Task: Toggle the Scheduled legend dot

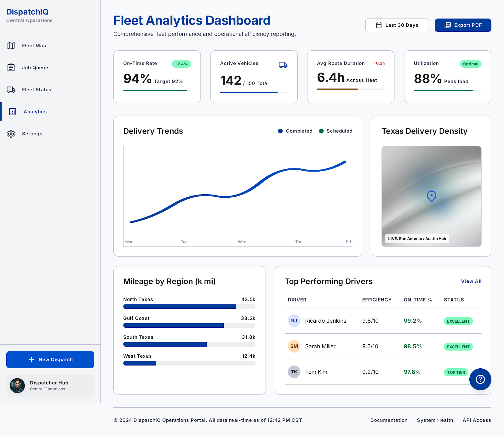Action: (x=321, y=131)
